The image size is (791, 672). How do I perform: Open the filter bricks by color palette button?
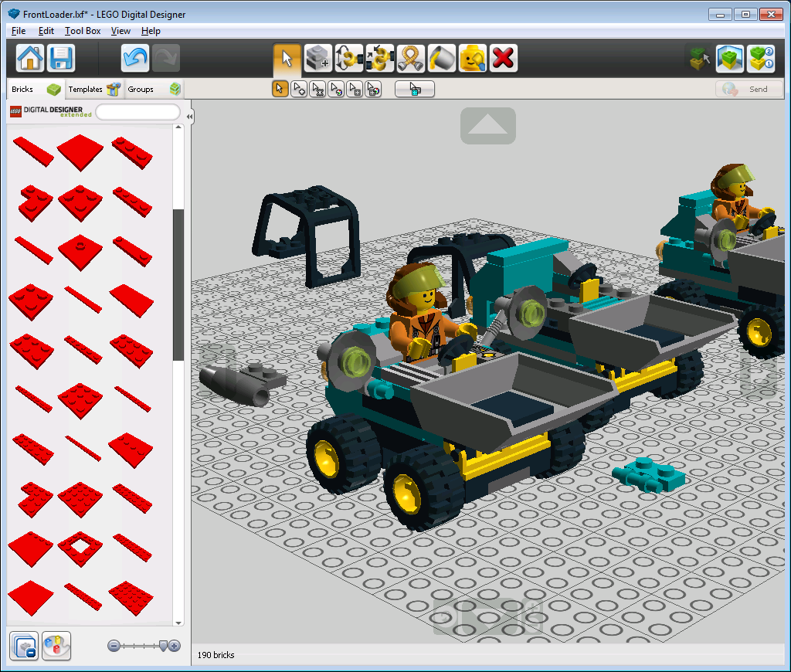(x=56, y=646)
